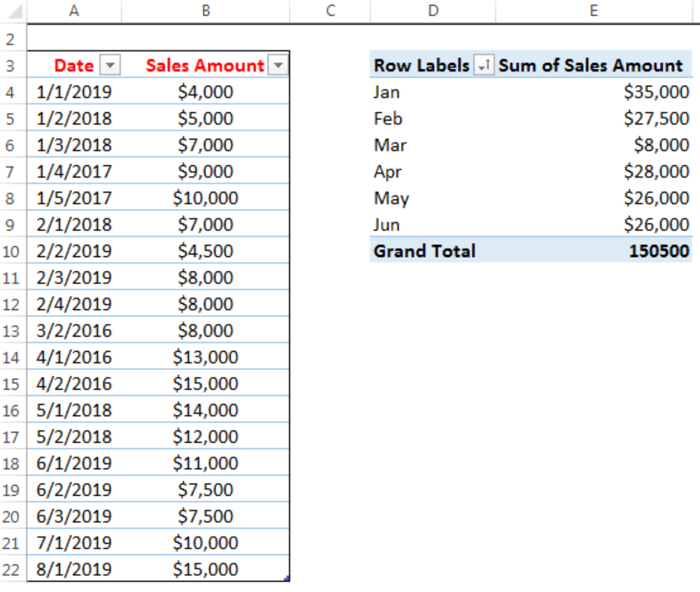Screen dimensions: 700x592
Task: Select cell with date 1/3/2018
Action: (74, 145)
